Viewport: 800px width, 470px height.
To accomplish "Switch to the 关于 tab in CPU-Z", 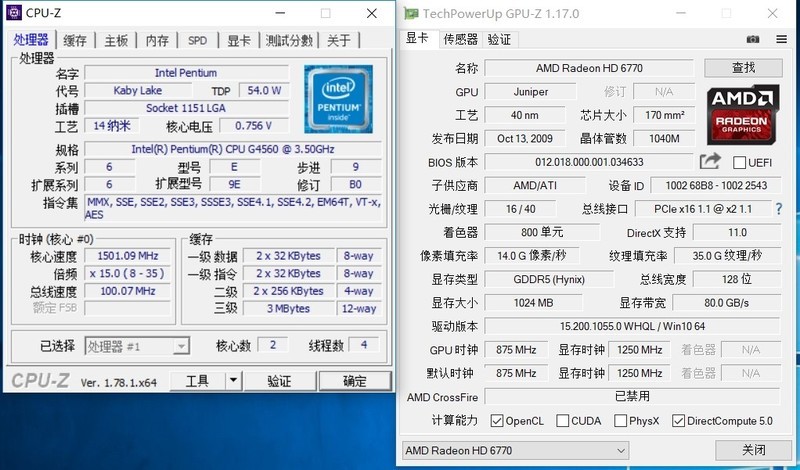I will point(339,40).
